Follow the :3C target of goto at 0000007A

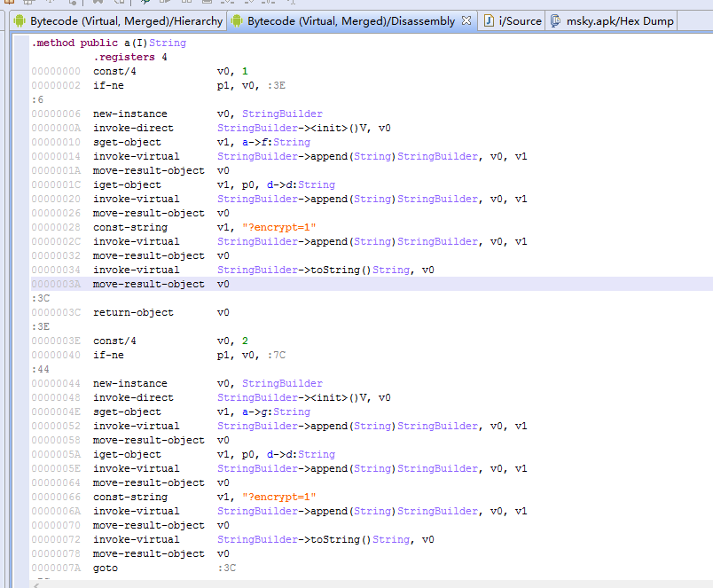coord(226,568)
